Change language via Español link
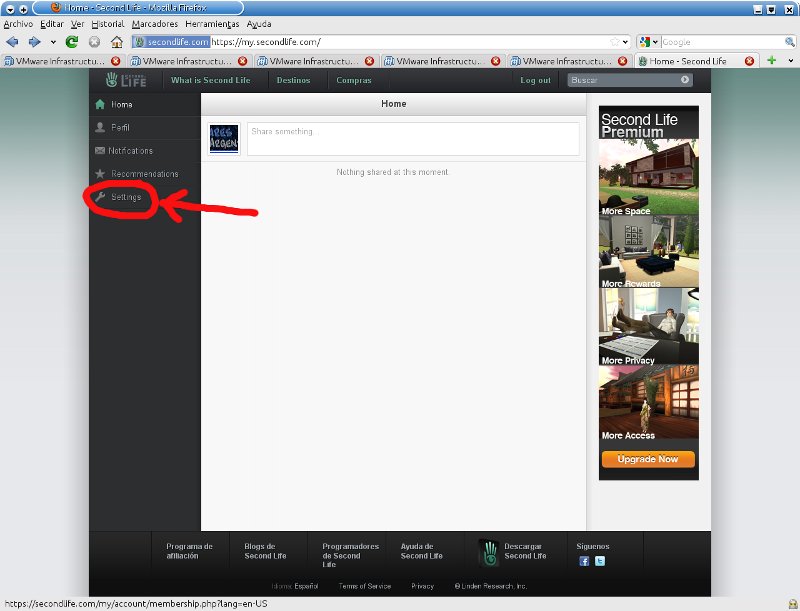The height and width of the screenshot is (611, 800). click(306, 587)
